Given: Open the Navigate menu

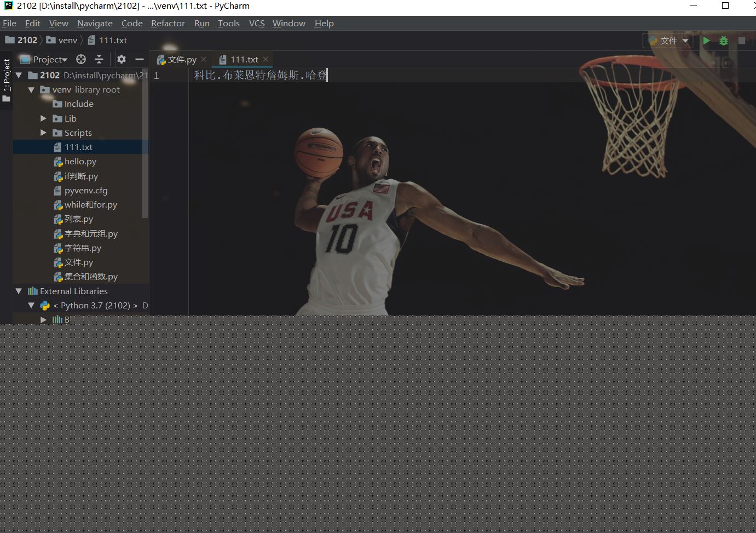Looking at the screenshot, I should click(x=95, y=23).
